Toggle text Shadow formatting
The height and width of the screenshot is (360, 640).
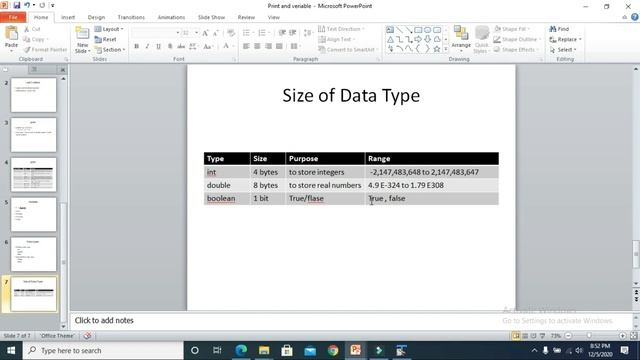click(170, 46)
